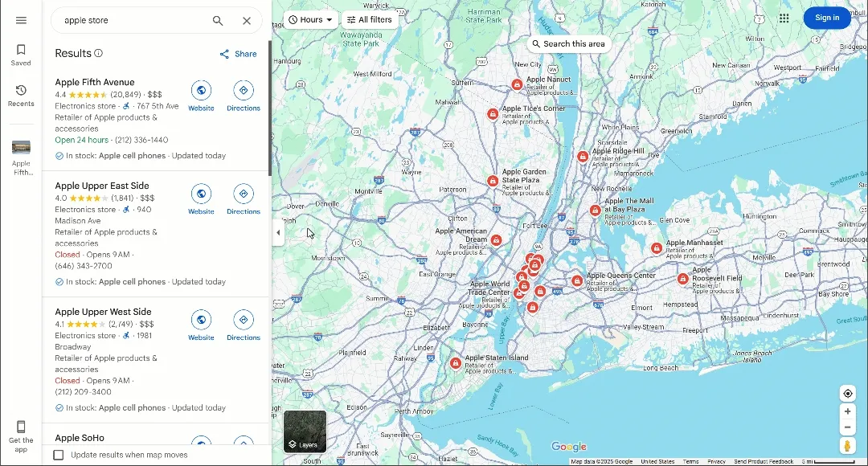Viewport: 868px width, 466px height.
Task: Share the search results
Action: pyautogui.click(x=238, y=54)
